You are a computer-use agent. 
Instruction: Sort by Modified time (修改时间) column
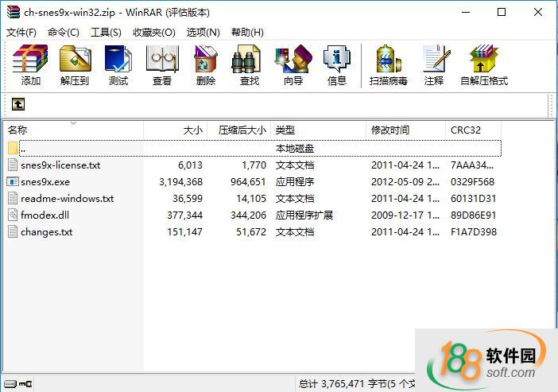pyautogui.click(x=390, y=130)
